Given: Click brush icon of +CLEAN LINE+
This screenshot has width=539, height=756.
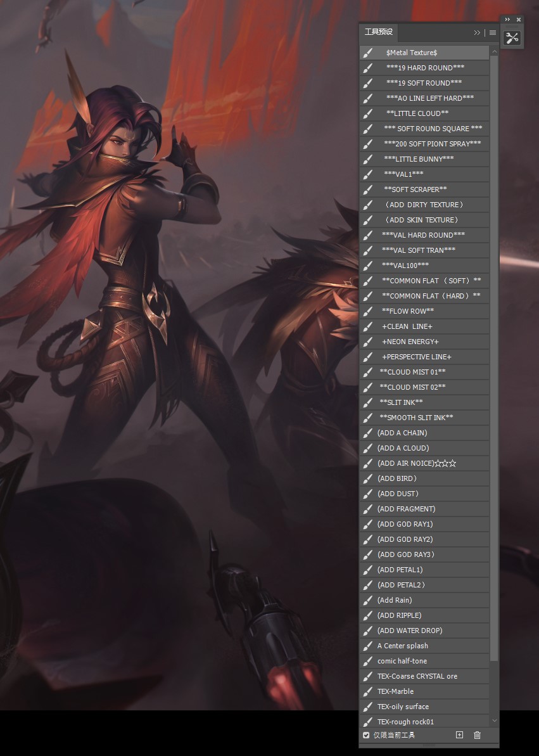Looking at the screenshot, I should pyautogui.click(x=368, y=326).
